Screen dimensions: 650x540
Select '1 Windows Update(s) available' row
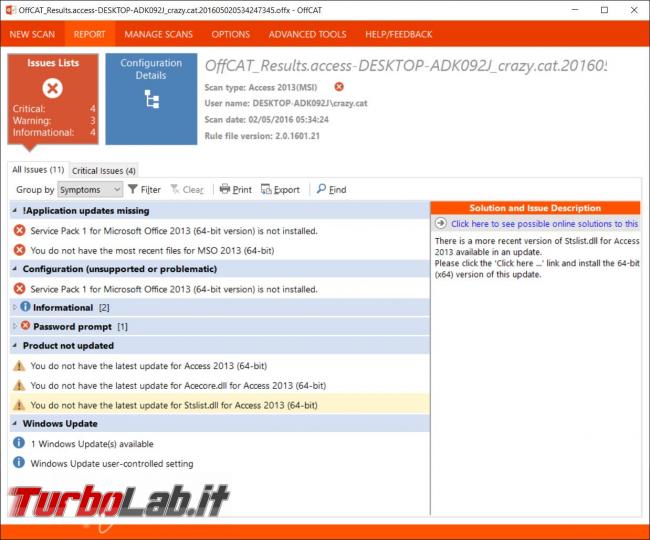pyautogui.click(x=220, y=443)
